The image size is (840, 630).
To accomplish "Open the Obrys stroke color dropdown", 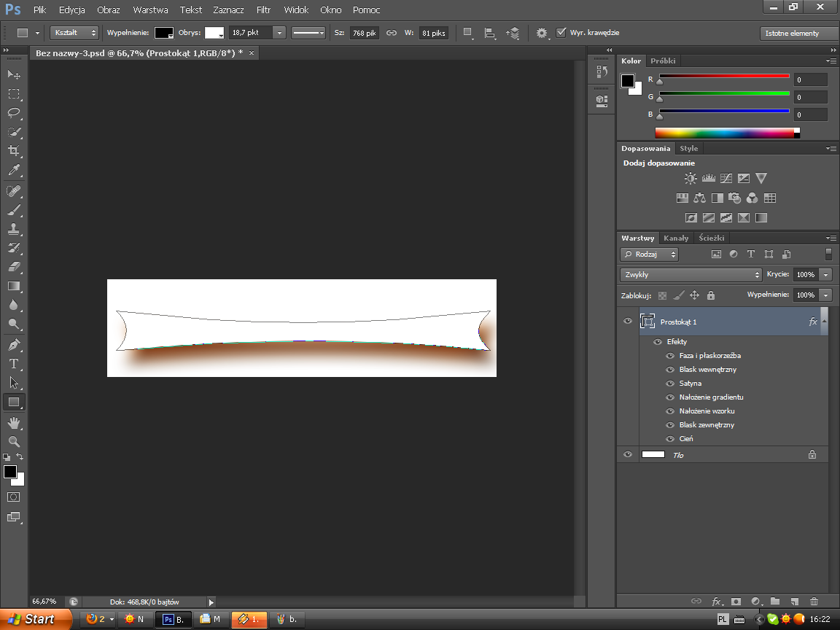I will (x=214, y=33).
